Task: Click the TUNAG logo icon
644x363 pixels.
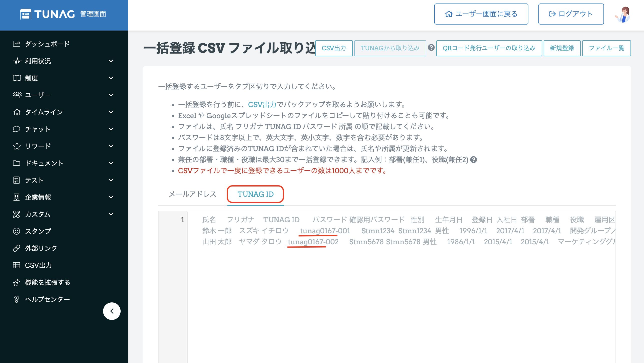Action: coord(26,14)
